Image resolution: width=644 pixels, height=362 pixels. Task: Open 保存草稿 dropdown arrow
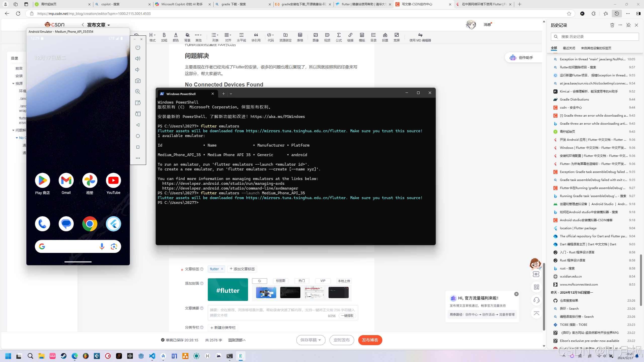[320, 340]
